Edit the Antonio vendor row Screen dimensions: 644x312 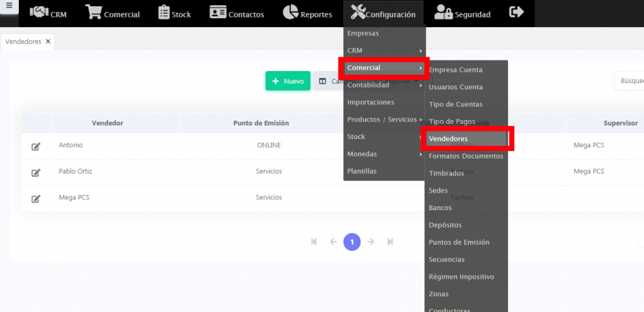(36, 147)
